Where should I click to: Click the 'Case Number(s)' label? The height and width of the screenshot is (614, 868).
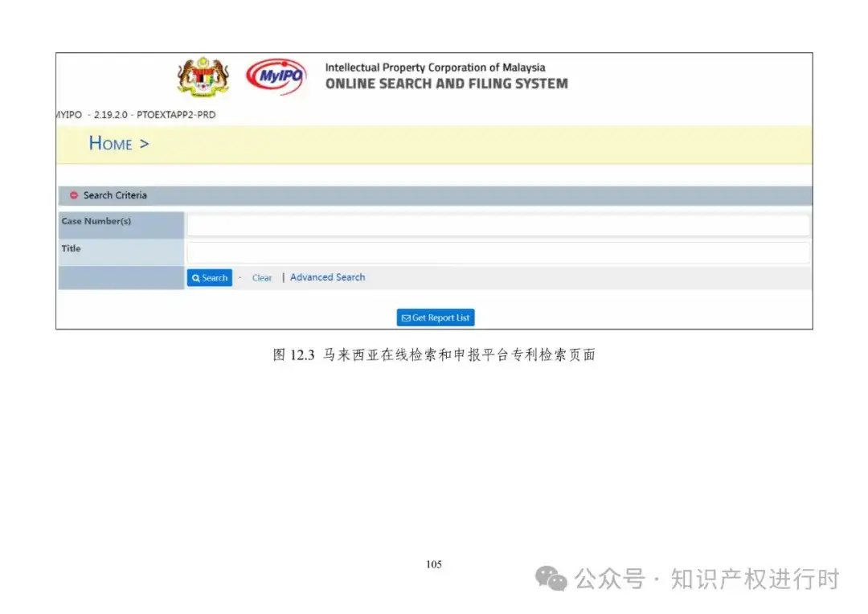point(96,221)
